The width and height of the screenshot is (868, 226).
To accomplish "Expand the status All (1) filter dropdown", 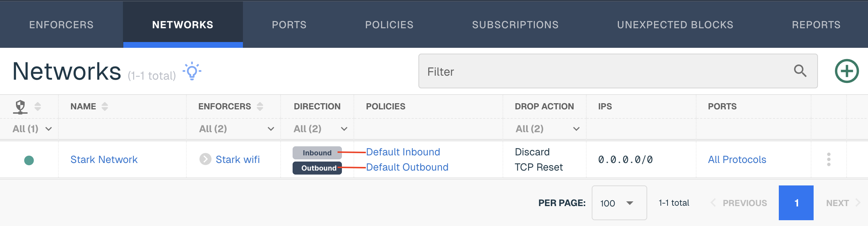I will point(32,129).
